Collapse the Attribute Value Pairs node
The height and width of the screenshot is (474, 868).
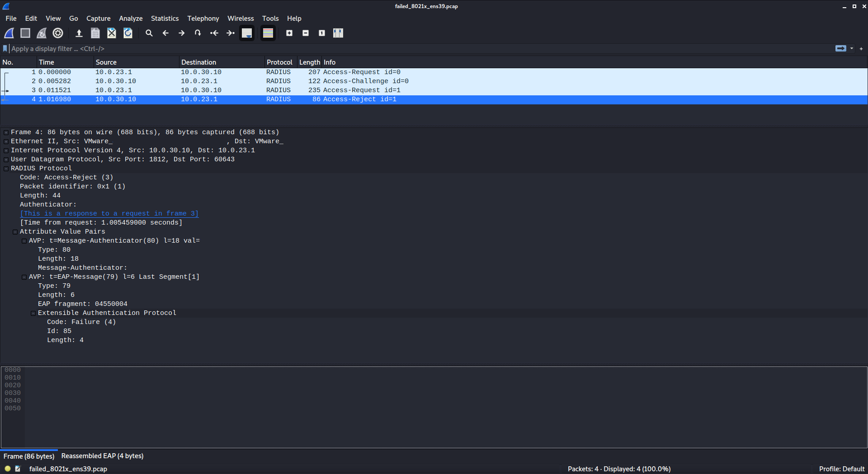point(15,232)
